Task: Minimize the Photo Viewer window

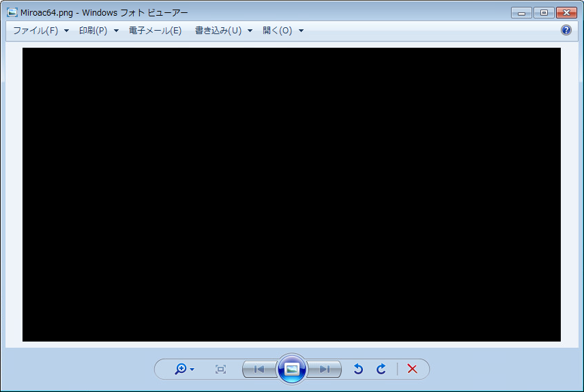Action: [x=521, y=13]
